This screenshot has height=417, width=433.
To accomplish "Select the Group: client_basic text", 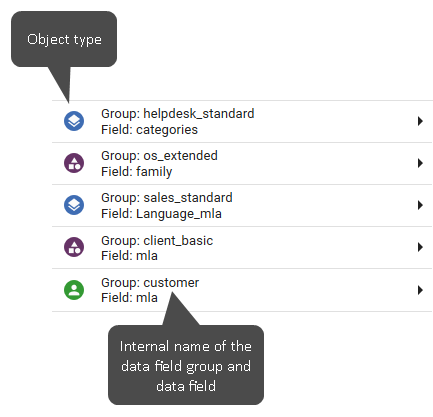I will pos(157,240).
